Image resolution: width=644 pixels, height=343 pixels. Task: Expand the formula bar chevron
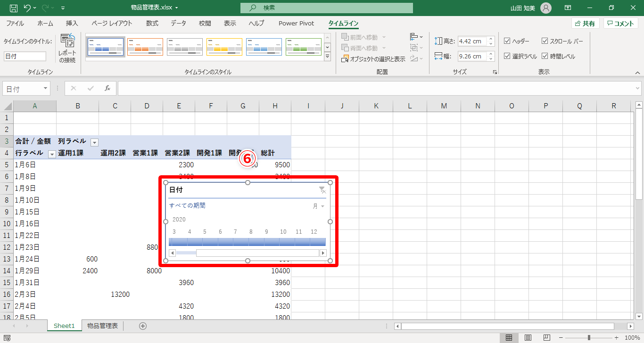click(638, 88)
